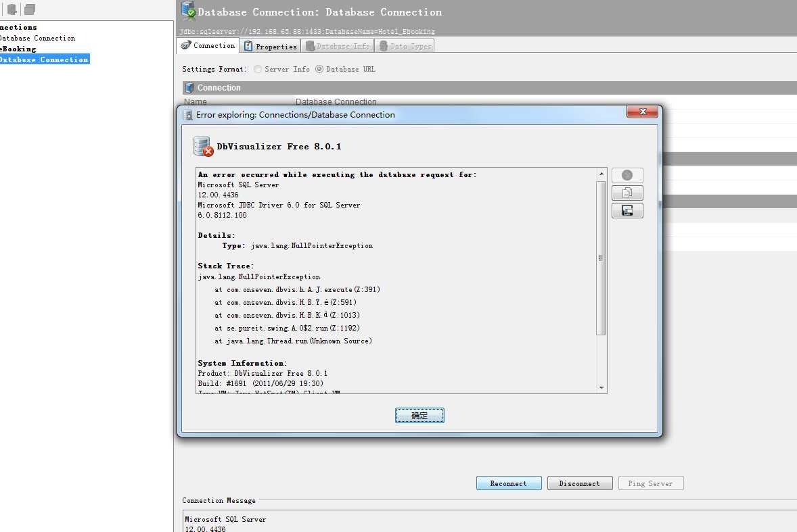This screenshot has width=797, height=532.
Task: Click scroll down arrow in error text
Action: (601, 388)
